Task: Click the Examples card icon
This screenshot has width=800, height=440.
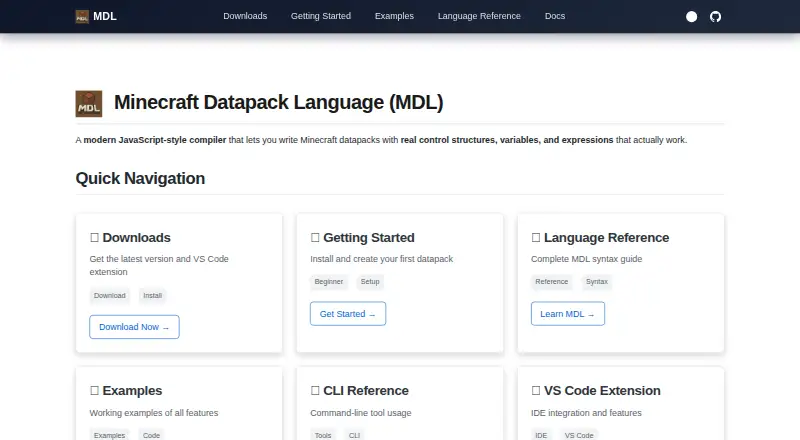Action: (94, 390)
